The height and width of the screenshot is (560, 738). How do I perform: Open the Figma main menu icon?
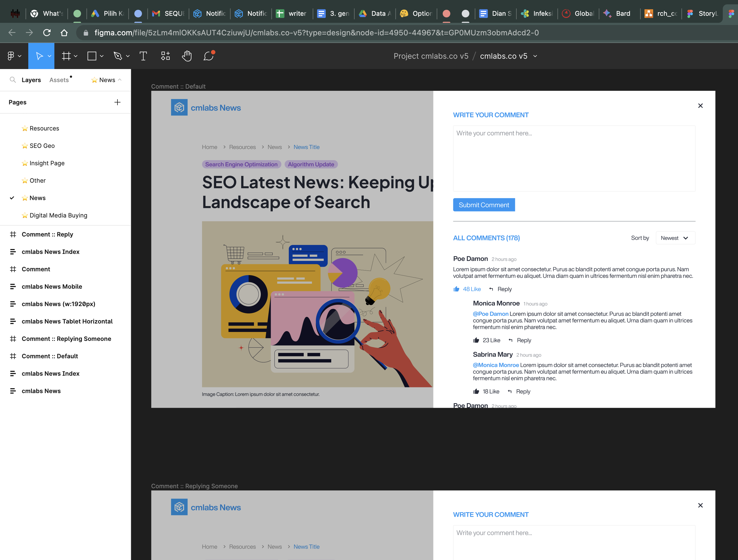click(11, 56)
